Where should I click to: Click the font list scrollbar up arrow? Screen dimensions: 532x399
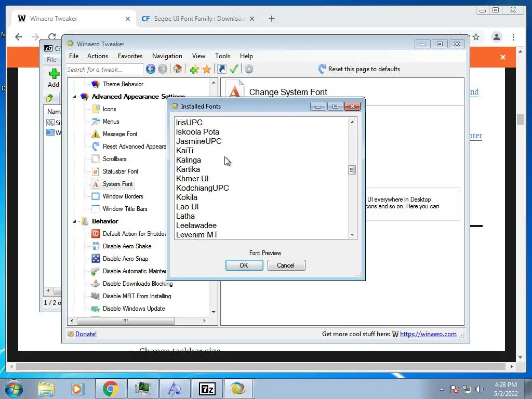coord(352,122)
